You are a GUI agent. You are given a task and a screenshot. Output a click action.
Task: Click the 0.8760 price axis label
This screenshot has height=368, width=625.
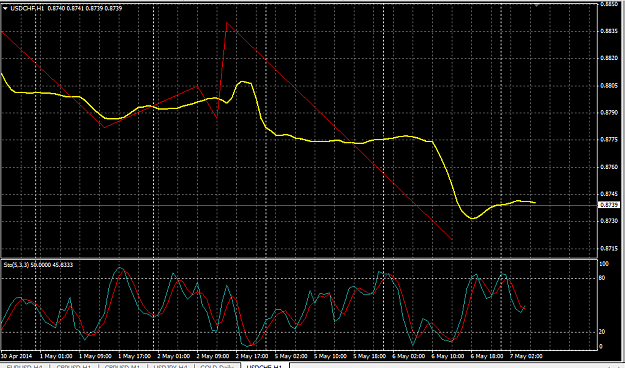[609, 167]
